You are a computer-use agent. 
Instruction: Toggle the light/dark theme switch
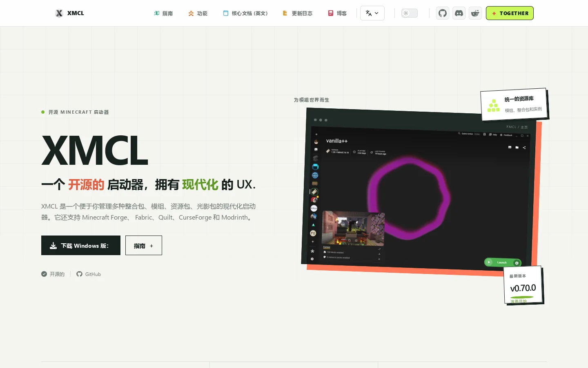pos(410,13)
